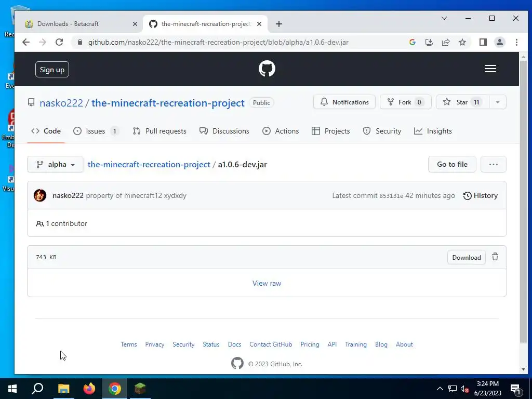Open nasko222 owner profile link in title
532x399 pixels.
click(x=61, y=103)
